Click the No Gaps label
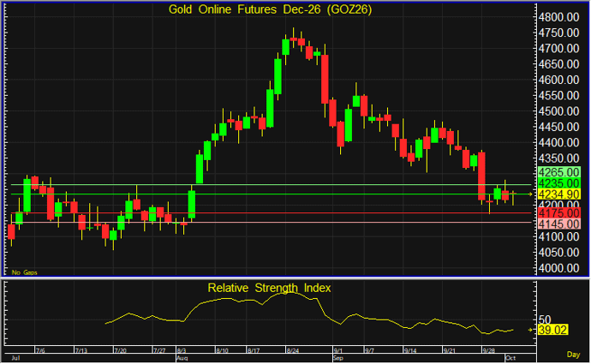This screenshot has width=591, height=364. (25, 272)
